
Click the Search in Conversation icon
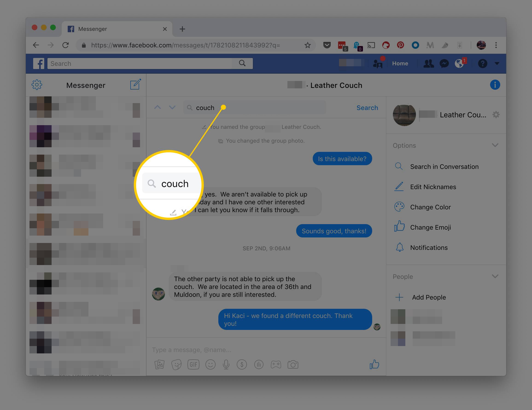coord(398,167)
